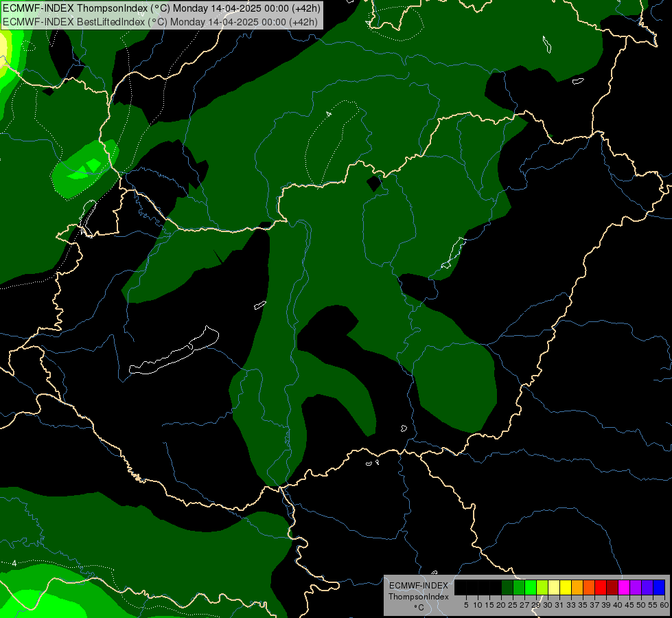Select the orange 33-35 legend swatch
The width and height of the screenshot is (672, 618).
[x=577, y=587]
